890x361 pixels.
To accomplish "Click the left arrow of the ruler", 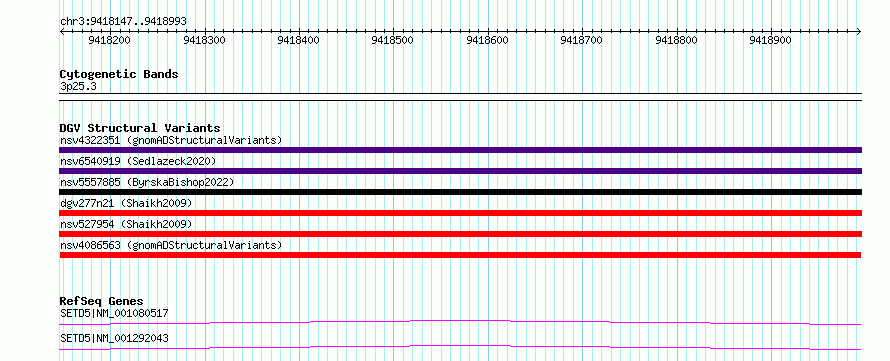I will [x=62, y=31].
